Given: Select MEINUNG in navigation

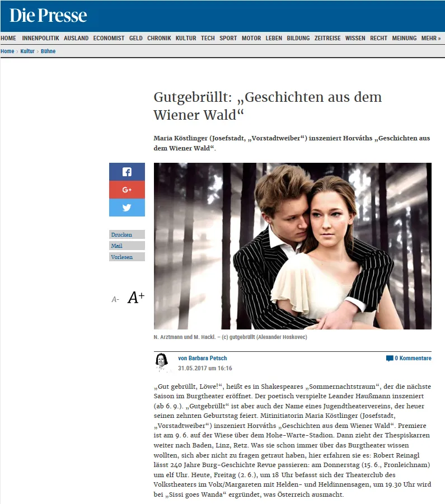Looking at the screenshot, I should pyautogui.click(x=404, y=38).
